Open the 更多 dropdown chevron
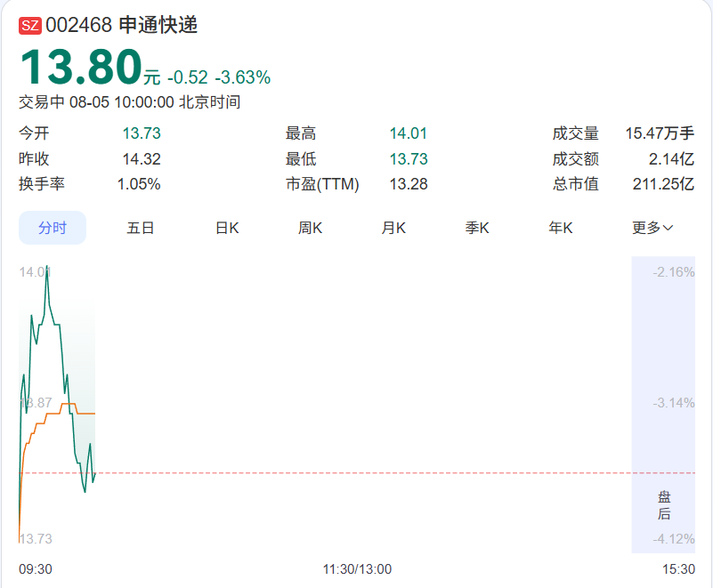 pyautogui.click(x=668, y=228)
